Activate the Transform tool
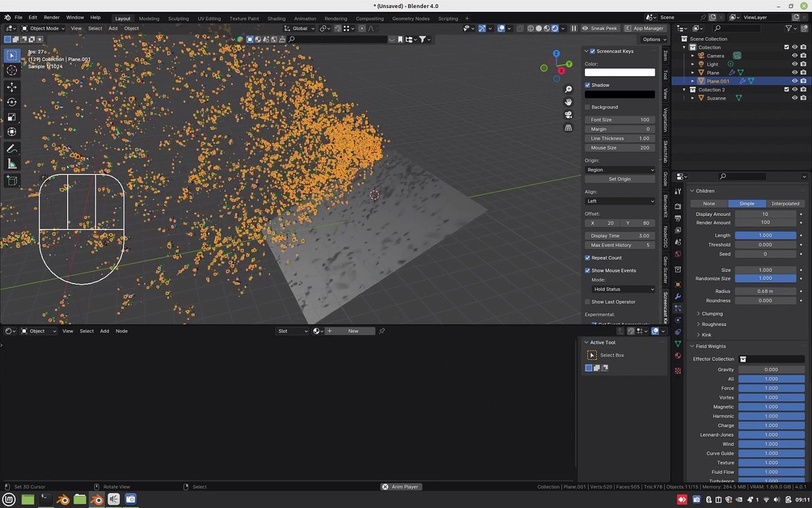Screen dimensions: 812x508 [x=12, y=132]
